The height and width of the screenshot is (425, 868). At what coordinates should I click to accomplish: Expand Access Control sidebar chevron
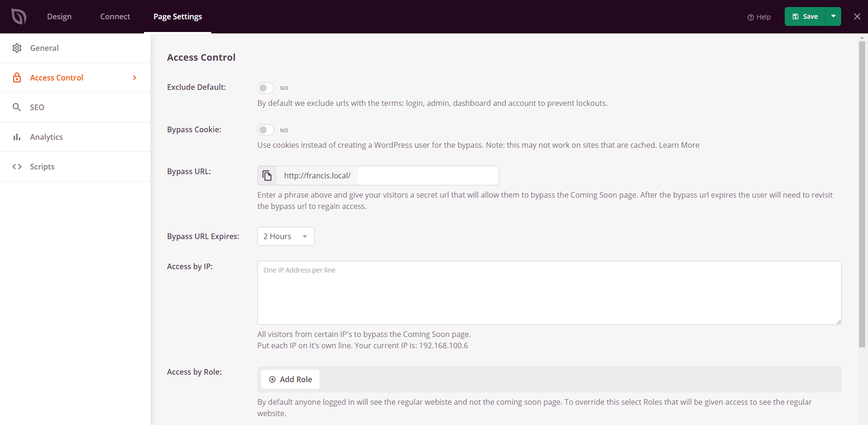click(135, 78)
